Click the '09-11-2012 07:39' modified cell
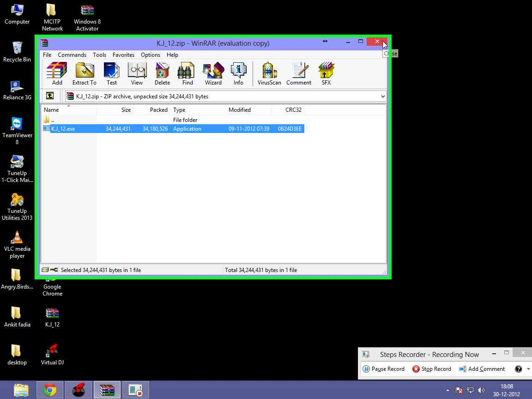The width and height of the screenshot is (532, 399). [x=249, y=128]
